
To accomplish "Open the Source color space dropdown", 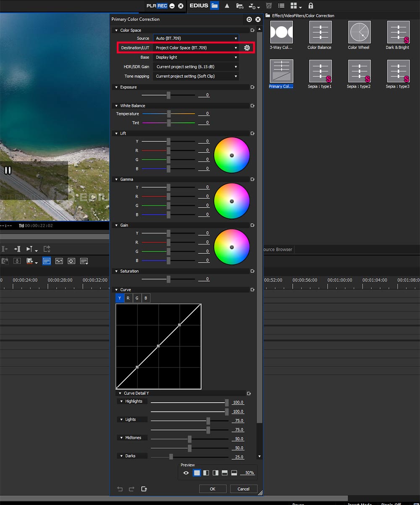I will 196,38.
